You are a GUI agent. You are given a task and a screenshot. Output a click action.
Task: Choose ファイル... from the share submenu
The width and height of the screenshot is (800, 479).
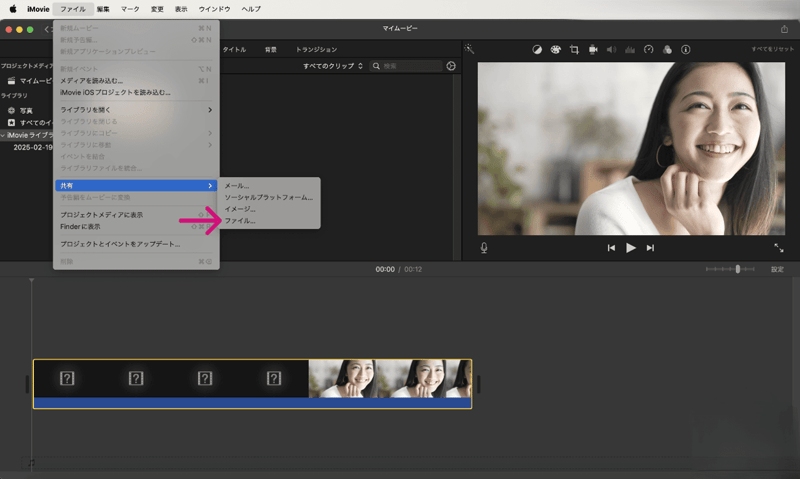coord(240,221)
